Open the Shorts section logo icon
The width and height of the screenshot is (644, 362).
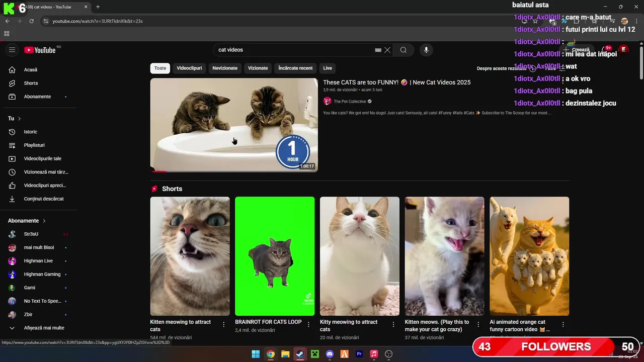click(154, 189)
